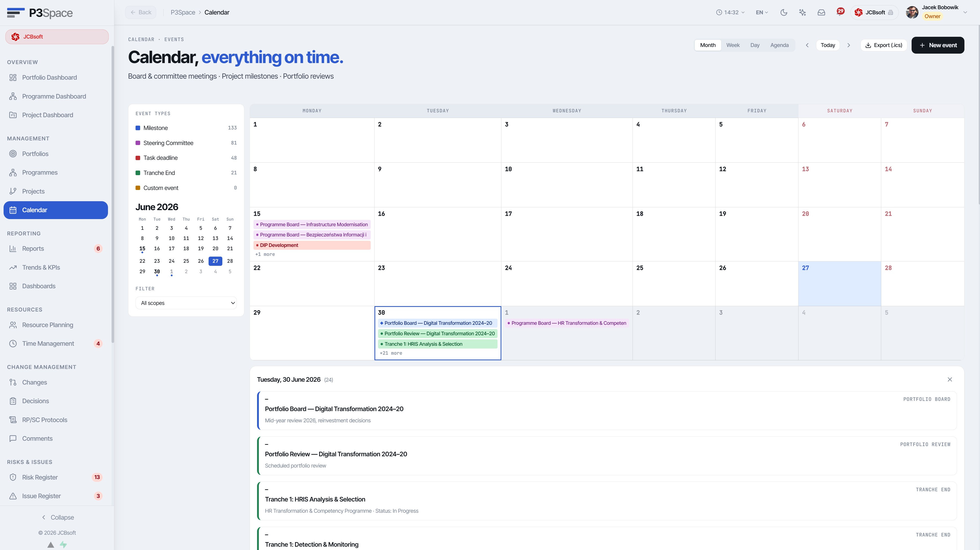Open Reports in sidebar

pyautogui.click(x=56, y=248)
